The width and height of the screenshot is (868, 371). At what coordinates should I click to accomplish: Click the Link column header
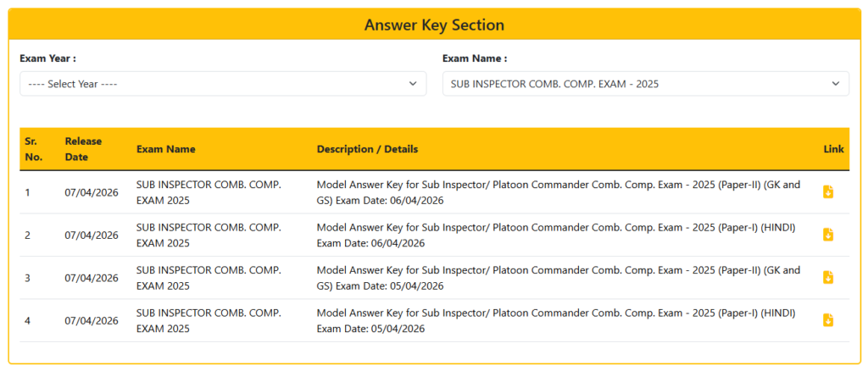[833, 149]
